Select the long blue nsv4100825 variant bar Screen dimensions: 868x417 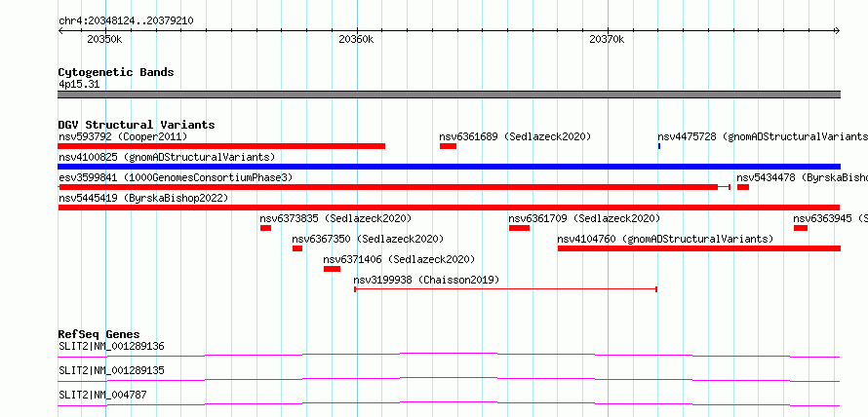(x=449, y=167)
